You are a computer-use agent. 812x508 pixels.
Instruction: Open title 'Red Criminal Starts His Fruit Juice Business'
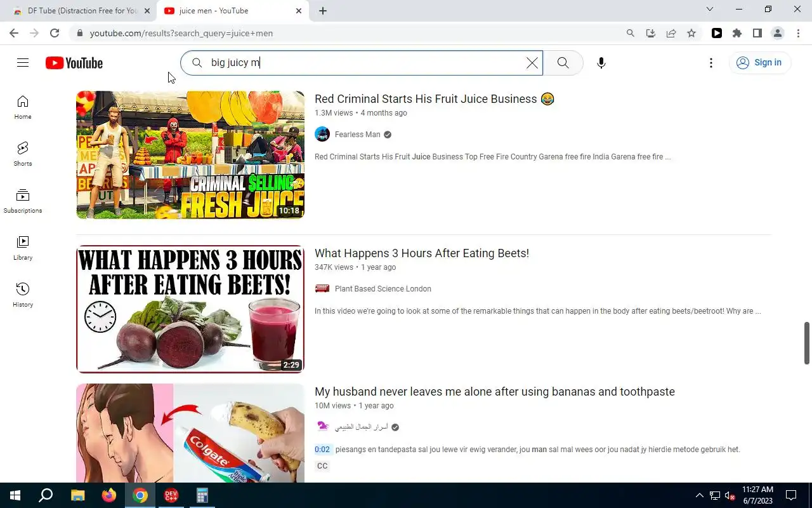tap(435, 99)
